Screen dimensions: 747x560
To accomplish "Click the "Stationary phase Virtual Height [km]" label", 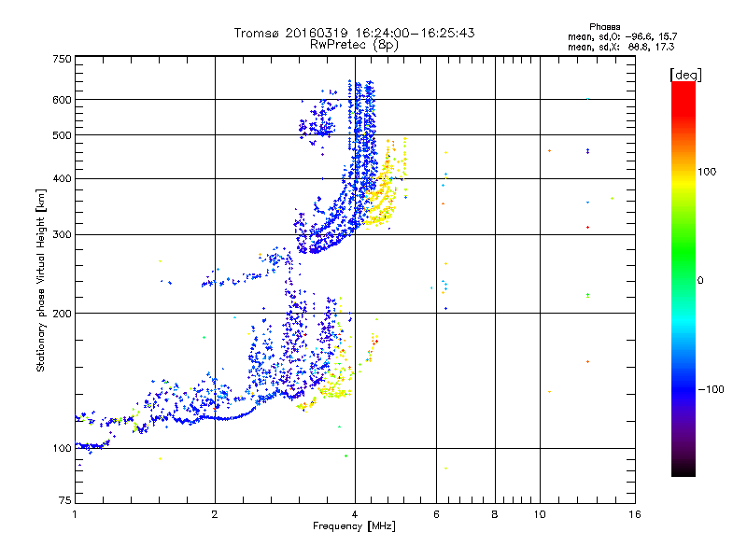I will pos(41,280).
